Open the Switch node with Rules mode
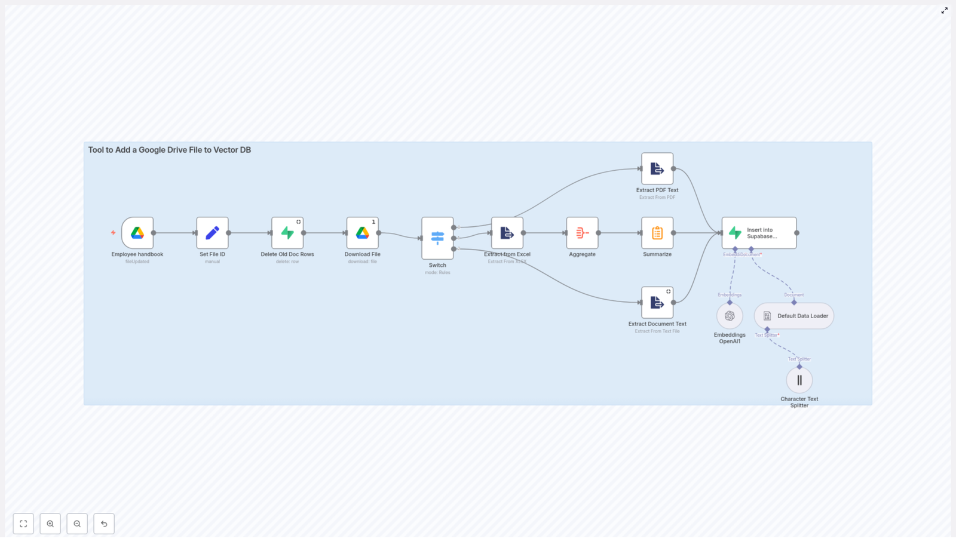 point(437,238)
